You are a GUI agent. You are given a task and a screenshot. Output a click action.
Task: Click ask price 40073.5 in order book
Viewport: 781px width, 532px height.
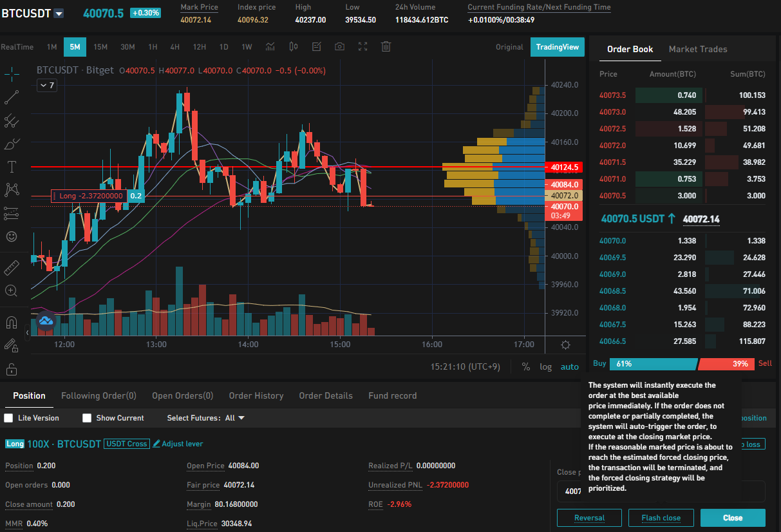612,95
